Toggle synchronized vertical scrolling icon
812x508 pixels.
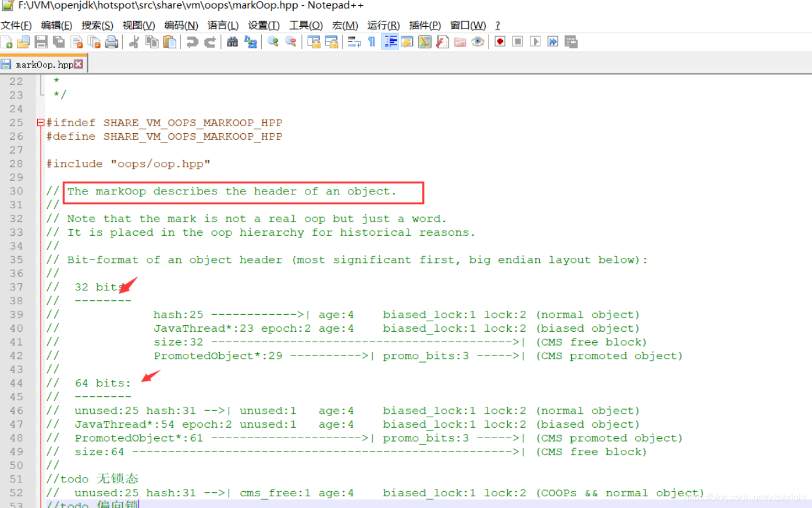tap(314, 42)
